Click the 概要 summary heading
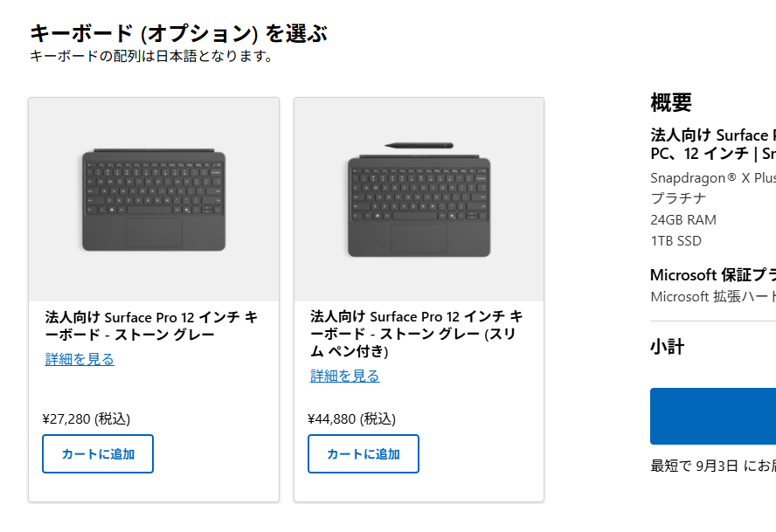 click(x=671, y=102)
